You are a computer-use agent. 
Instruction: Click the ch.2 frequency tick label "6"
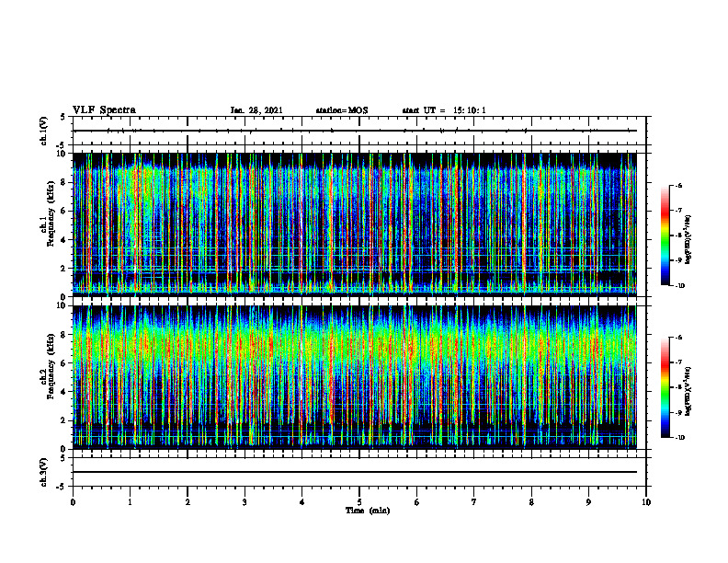(64, 363)
